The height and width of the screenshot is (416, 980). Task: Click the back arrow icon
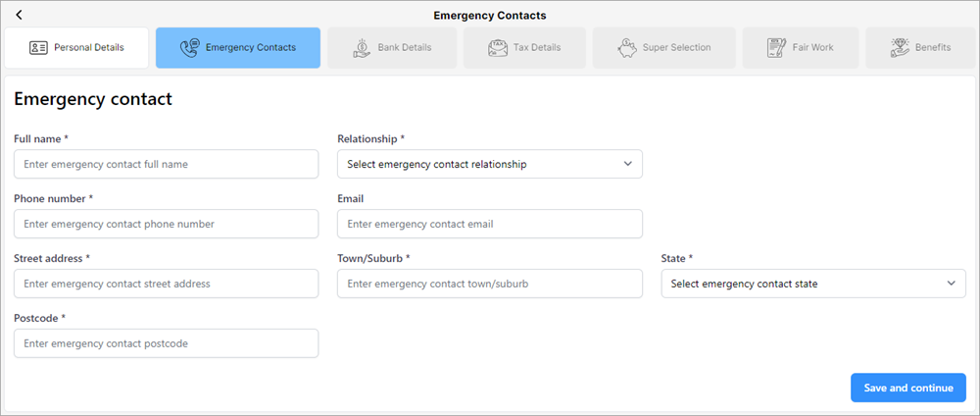click(19, 15)
